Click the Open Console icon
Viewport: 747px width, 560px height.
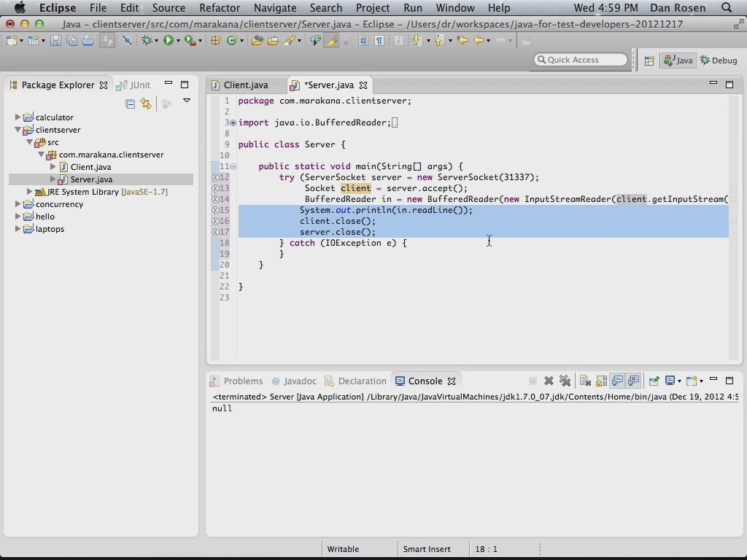pyautogui.click(x=693, y=381)
